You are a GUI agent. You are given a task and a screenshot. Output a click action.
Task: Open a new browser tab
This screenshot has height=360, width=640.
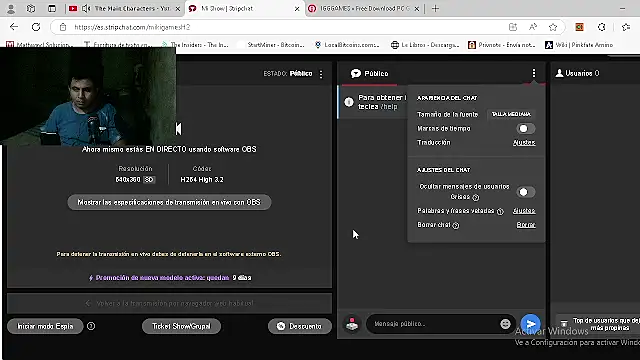point(436,9)
